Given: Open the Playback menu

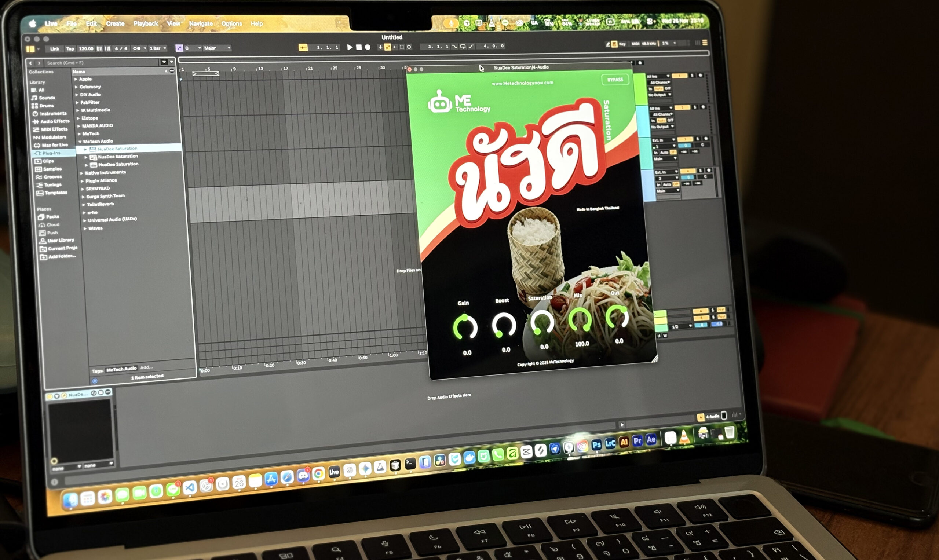Looking at the screenshot, I should 146,23.
